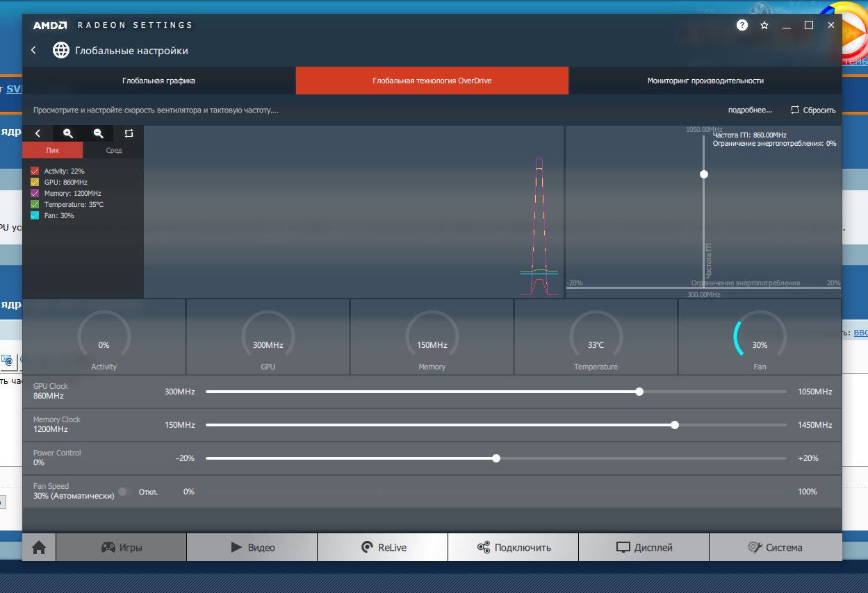Click the zoom out magnifier on graph
Image resolution: width=868 pixels, height=593 pixels.
pyautogui.click(x=98, y=133)
